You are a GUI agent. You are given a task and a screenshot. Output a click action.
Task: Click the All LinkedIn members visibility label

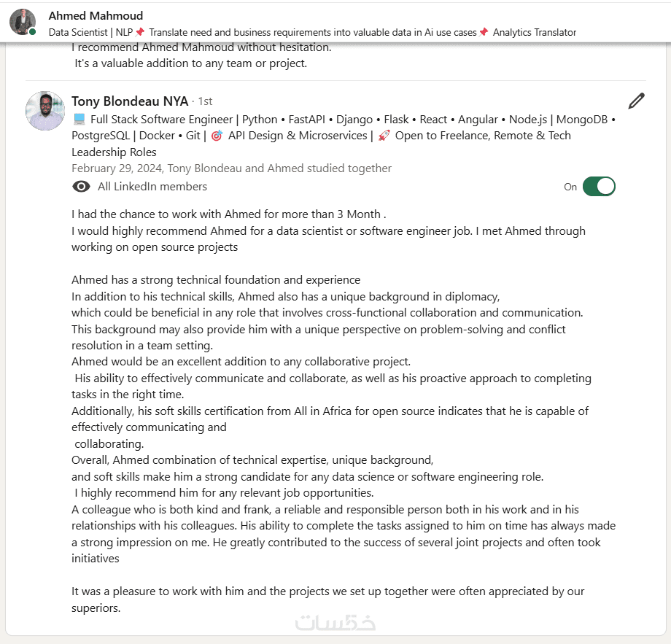152,187
